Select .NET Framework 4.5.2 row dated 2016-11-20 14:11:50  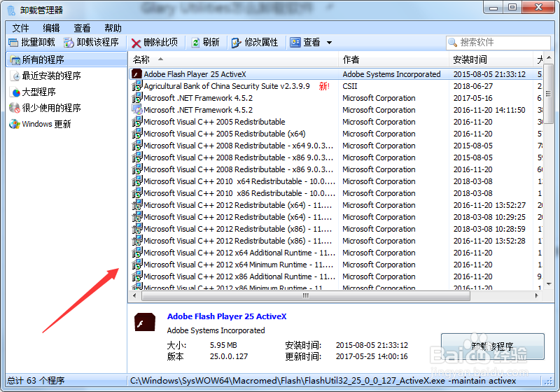coord(335,110)
